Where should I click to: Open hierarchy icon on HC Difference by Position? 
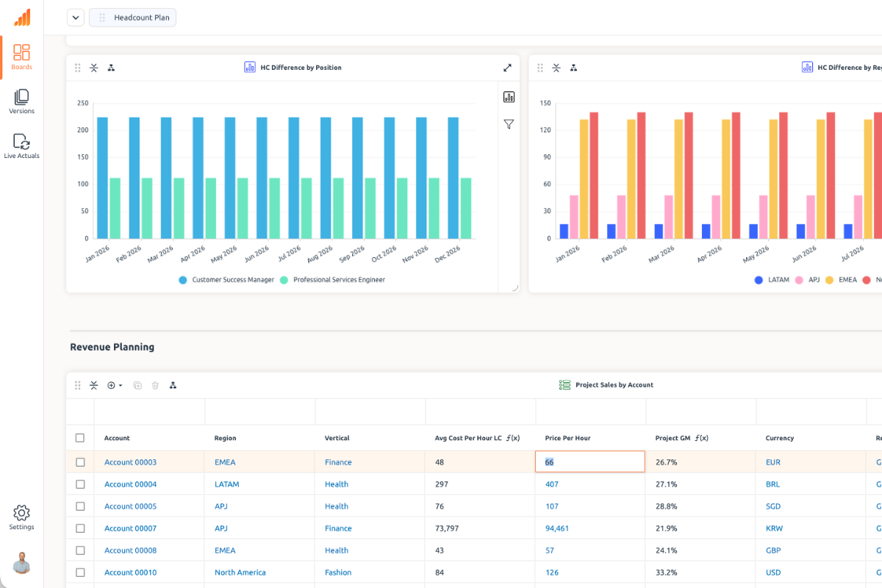coord(111,68)
